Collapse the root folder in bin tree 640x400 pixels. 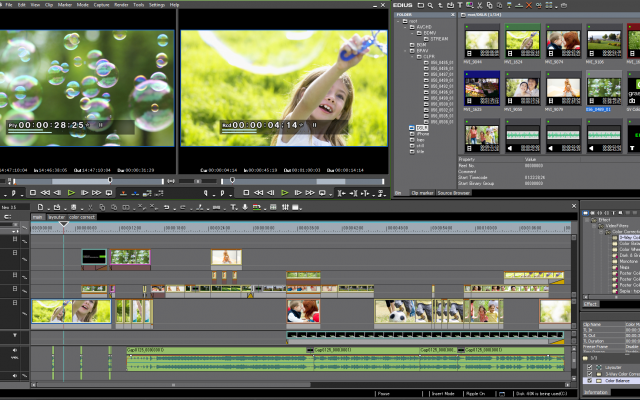click(398, 21)
